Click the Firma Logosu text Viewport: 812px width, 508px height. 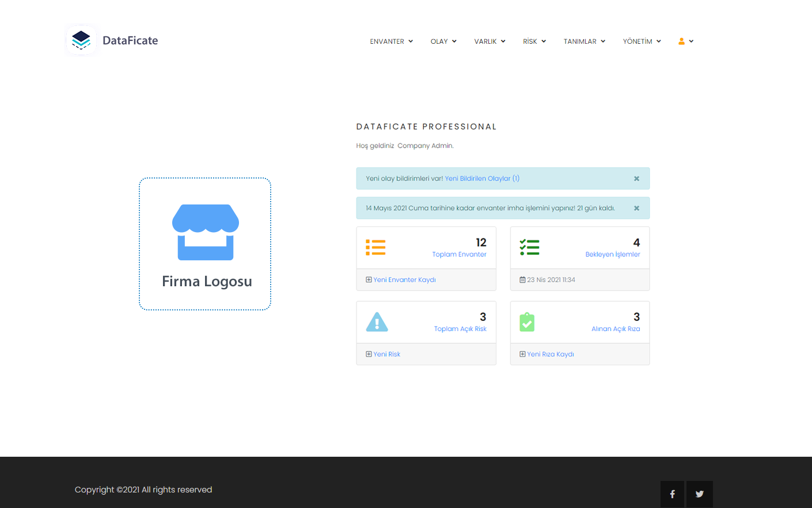coord(207,282)
